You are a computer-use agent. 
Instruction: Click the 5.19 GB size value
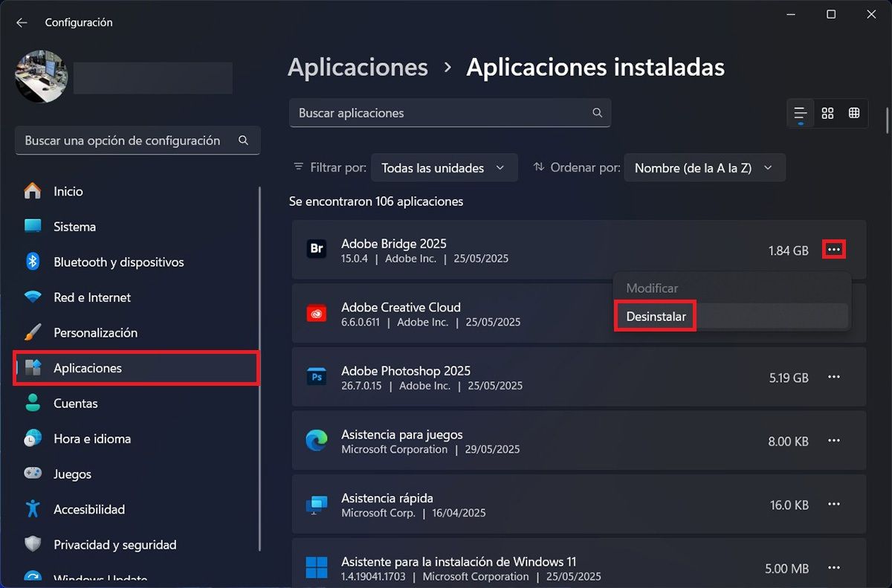tap(789, 378)
